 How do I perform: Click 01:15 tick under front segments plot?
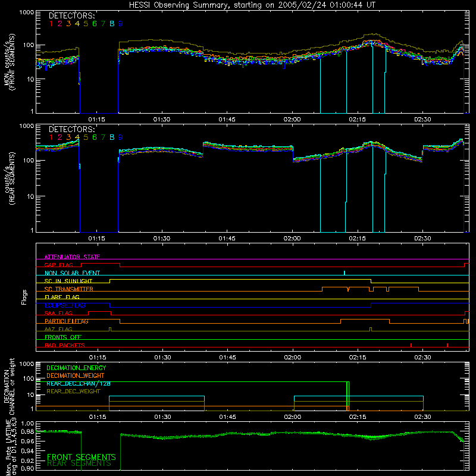tap(97, 120)
